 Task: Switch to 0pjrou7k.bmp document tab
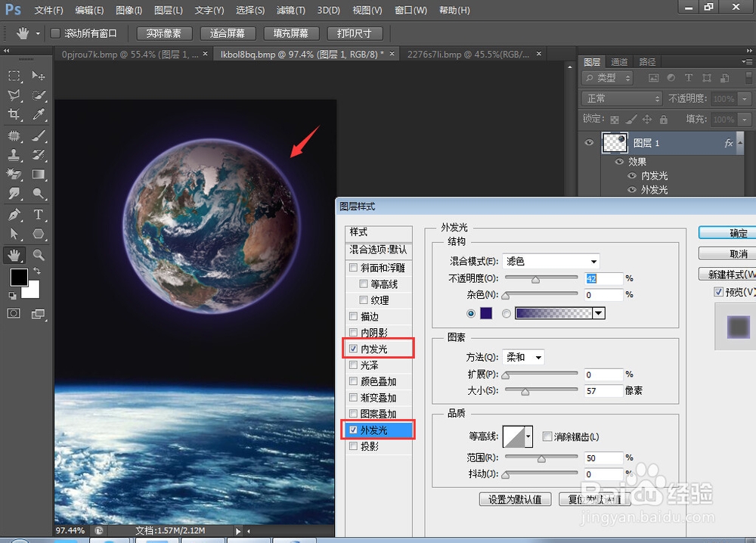pos(130,54)
